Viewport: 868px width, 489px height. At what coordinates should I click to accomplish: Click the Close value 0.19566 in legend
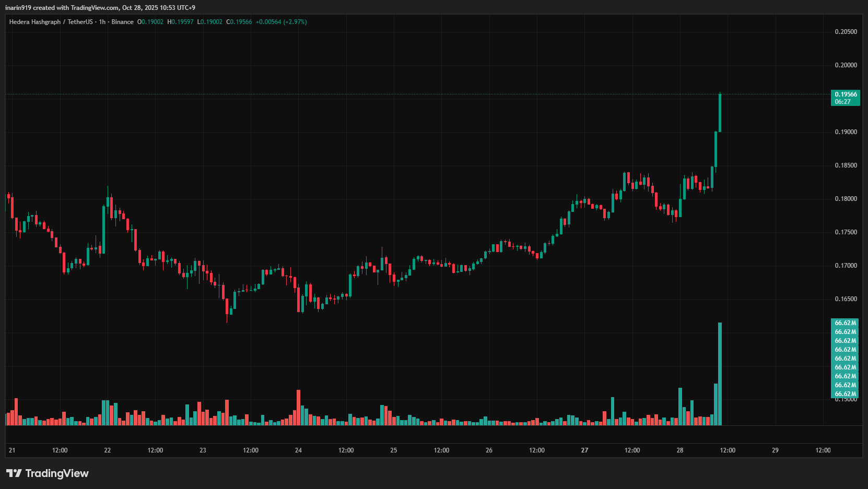coord(241,22)
